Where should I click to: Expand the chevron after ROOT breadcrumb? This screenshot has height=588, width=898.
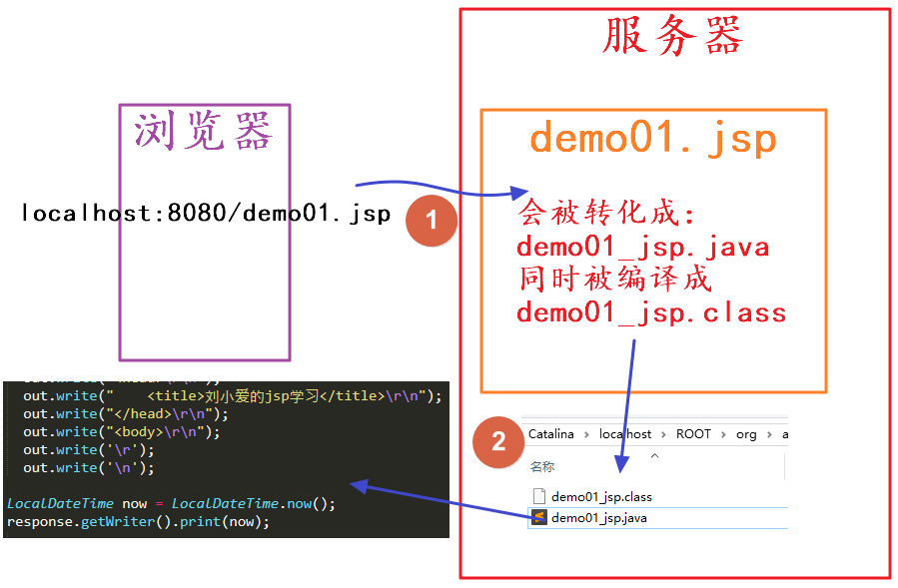(x=723, y=435)
